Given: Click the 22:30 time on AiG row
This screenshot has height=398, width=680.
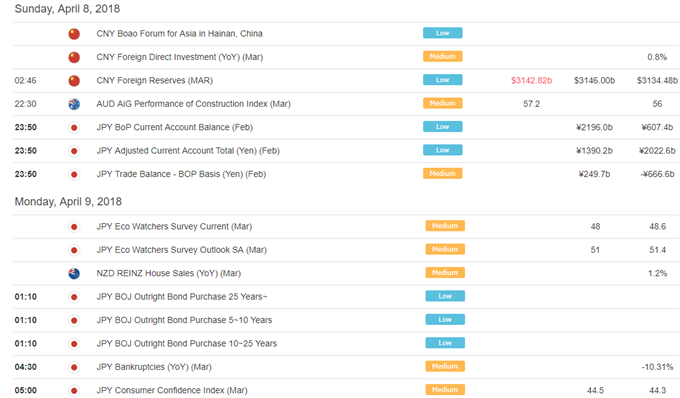Looking at the screenshot, I should pos(26,104).
